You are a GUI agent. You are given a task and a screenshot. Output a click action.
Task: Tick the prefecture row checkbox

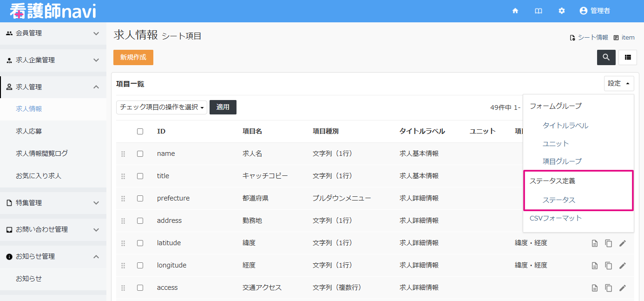point(140,198)
